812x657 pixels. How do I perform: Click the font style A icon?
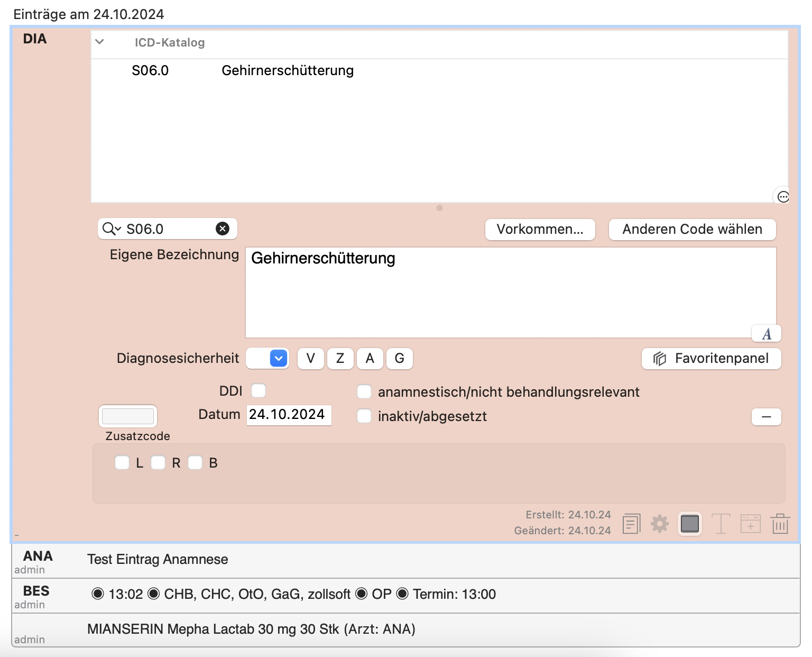[x=767, y=334]
